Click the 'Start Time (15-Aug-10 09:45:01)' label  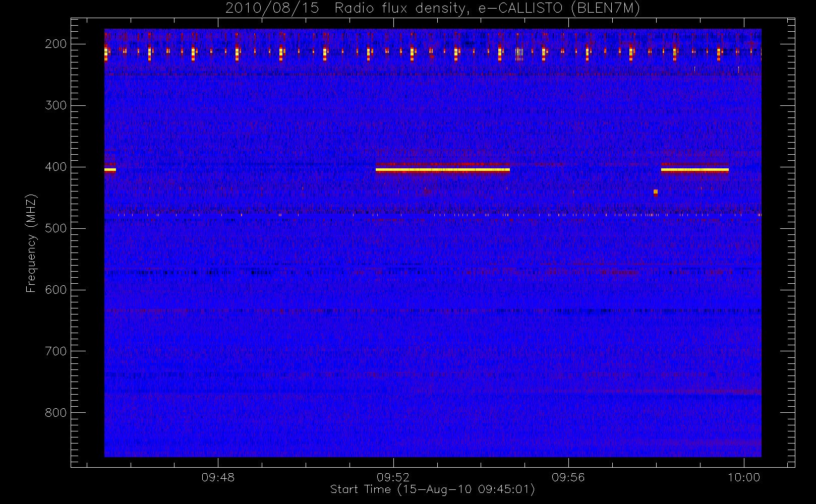click(432, 489)
